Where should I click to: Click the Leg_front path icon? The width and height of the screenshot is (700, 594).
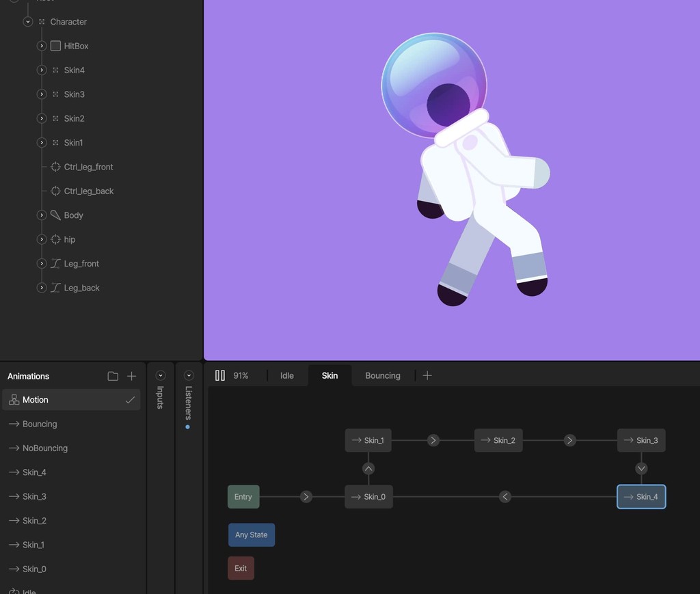click(x=55, y=264)
